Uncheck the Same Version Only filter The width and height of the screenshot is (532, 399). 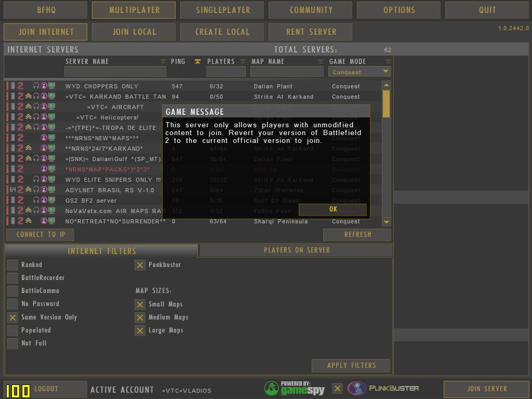pyautogui.click(x=13, y=317)
